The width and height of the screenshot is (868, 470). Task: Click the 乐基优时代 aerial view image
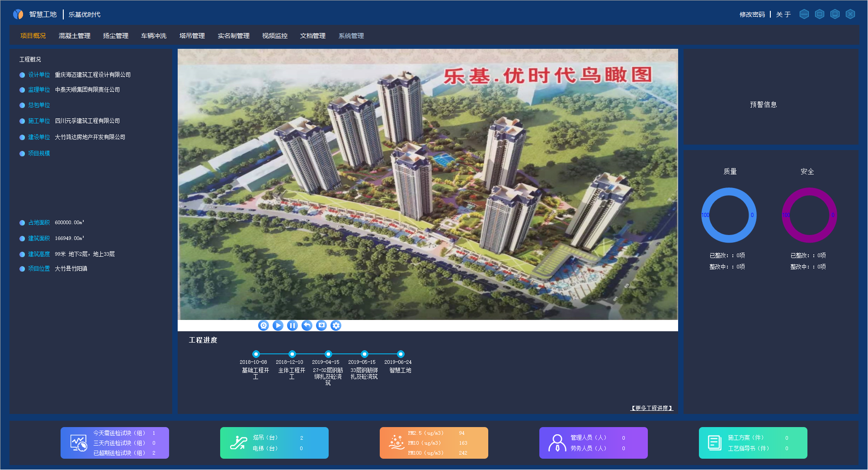coord(428,184)
